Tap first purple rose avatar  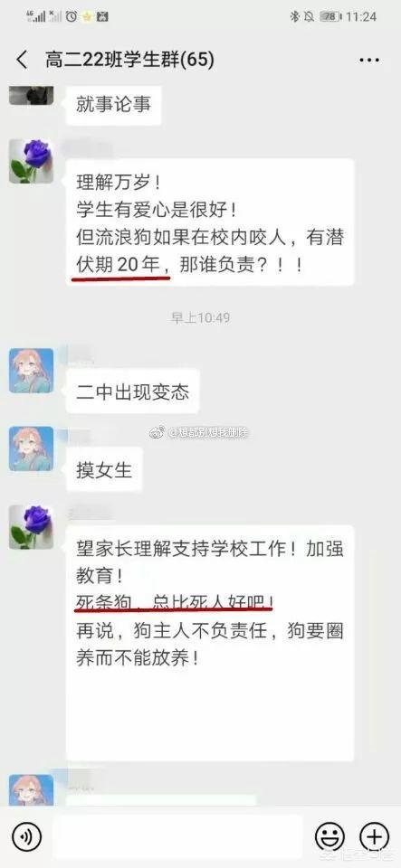[x=32, y=161]
